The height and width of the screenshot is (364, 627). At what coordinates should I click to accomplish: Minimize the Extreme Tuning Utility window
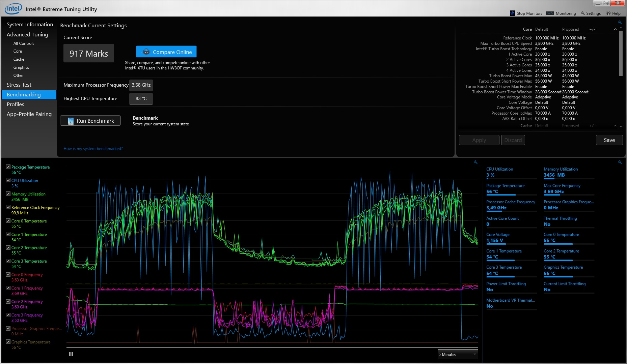point(598,3)
